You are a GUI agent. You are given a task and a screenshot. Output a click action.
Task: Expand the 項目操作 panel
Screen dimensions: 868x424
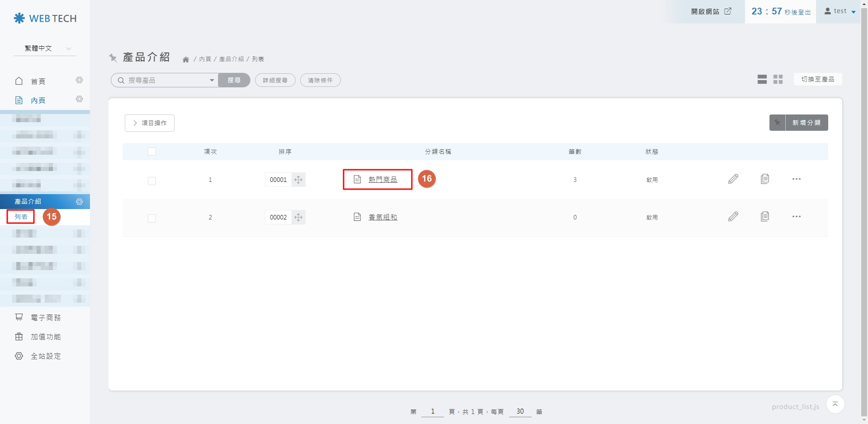click(x=149, y=123)
